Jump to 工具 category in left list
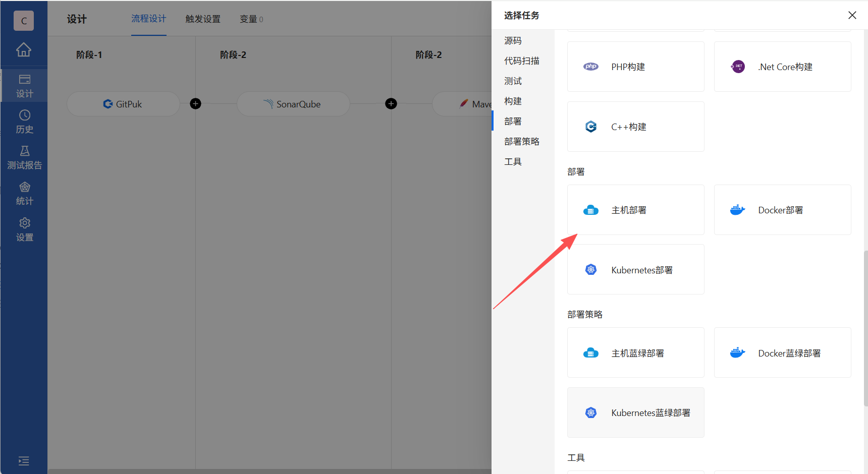 point(513,161)
